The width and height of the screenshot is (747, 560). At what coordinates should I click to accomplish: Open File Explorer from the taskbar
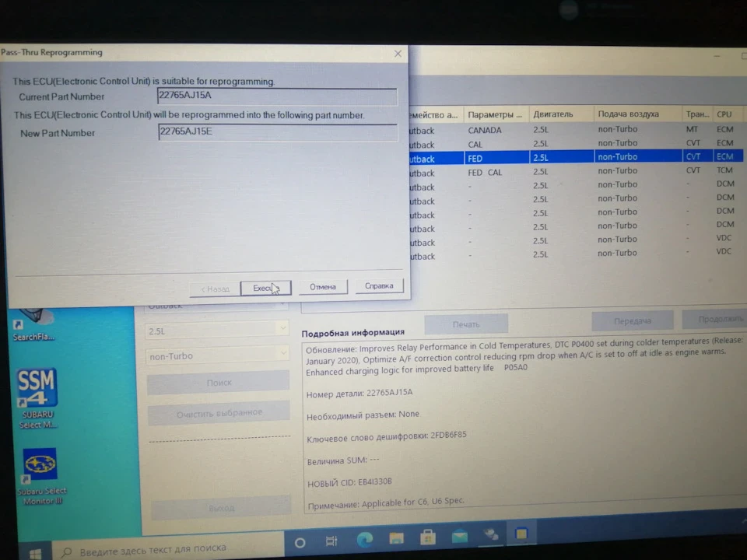[x=396, y=538]
